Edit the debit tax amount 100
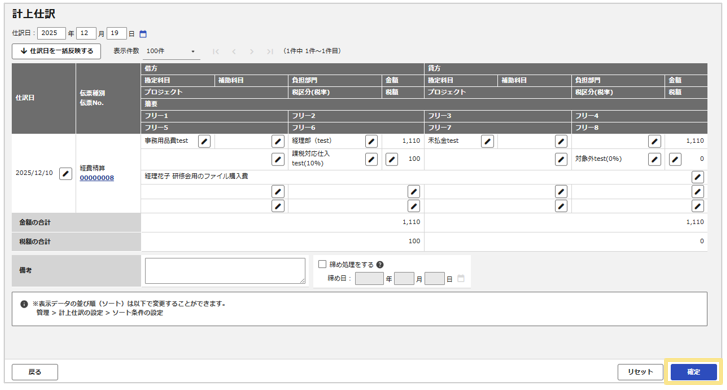This screenshot has height=390, width=727. (392, 160)
